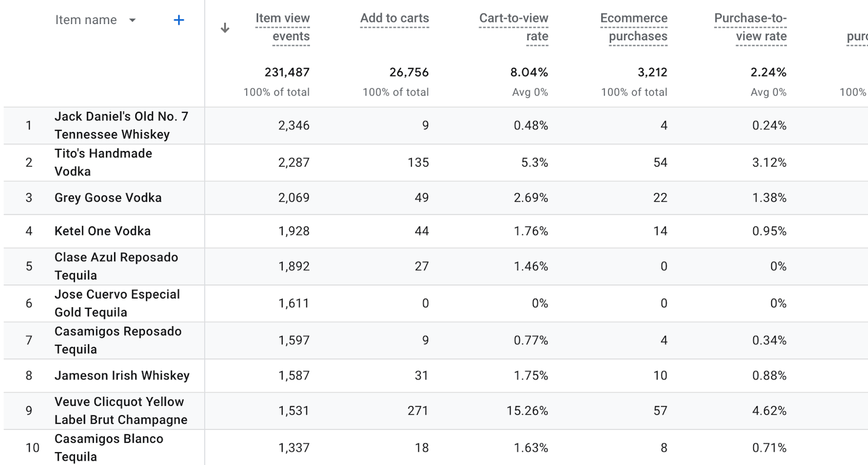Image resolution: width=868 pixels, height=465 pixels.
Task: Select Ketel One Vodka item
Action: click(x=102, y=231)
